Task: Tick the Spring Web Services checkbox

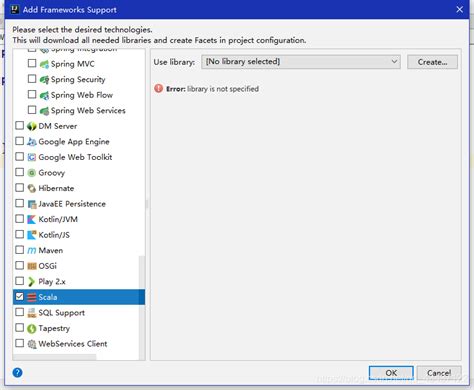Action: pyautogui.click(x=32, y=110)
